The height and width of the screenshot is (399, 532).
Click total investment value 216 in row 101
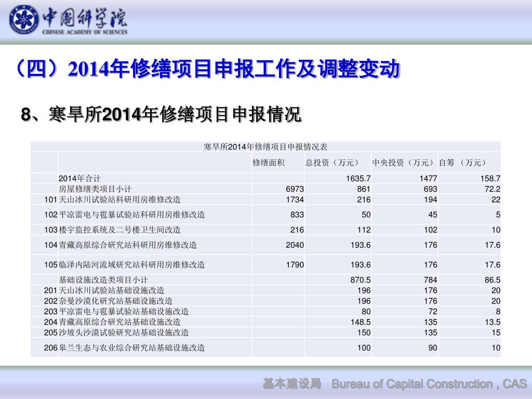(363, 199)
